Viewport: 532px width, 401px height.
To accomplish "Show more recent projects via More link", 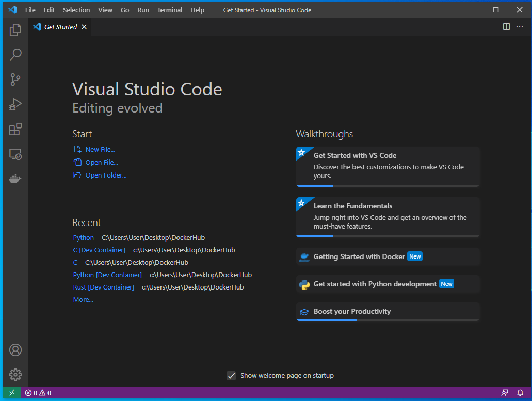I will [x=83, y=299].
